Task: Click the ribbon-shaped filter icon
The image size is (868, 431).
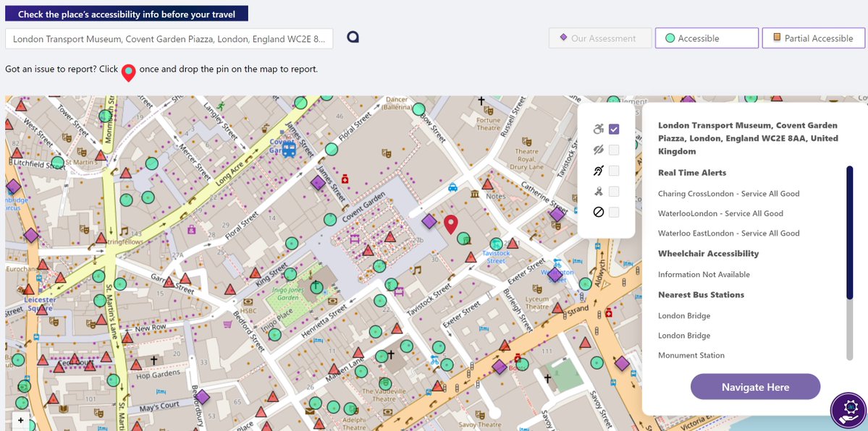Action: [x=598, y=192]
